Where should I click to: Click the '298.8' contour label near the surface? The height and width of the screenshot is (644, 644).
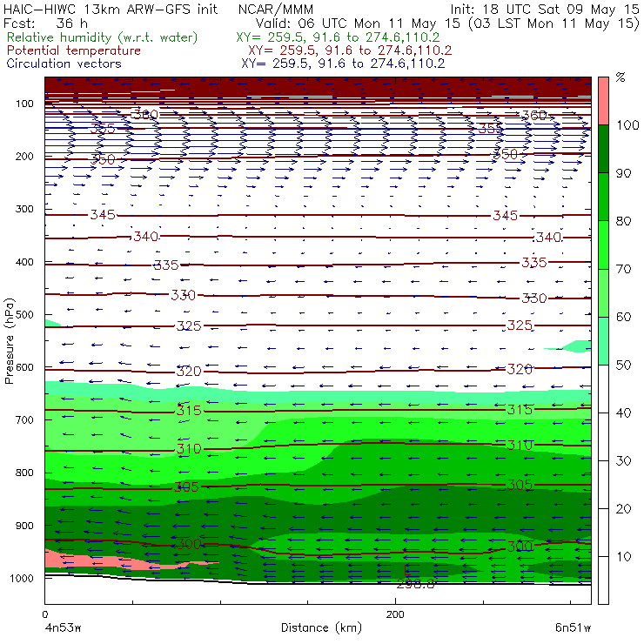tap(415, 584)
